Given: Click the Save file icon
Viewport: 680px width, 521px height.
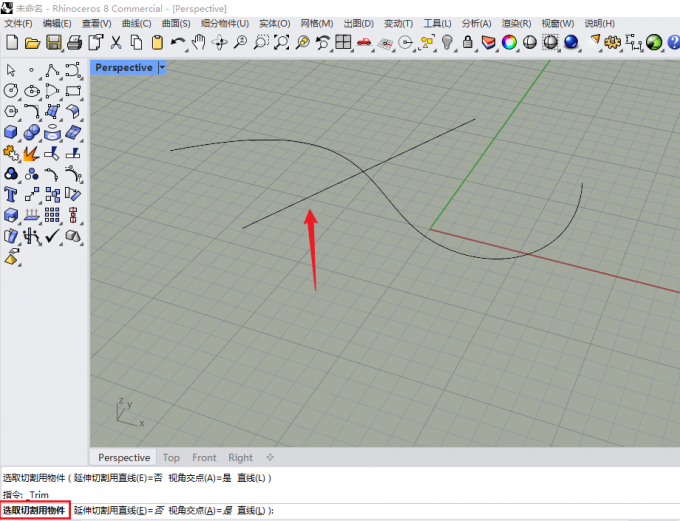Looking at the screenshot, I should click(x=53, y=43).
